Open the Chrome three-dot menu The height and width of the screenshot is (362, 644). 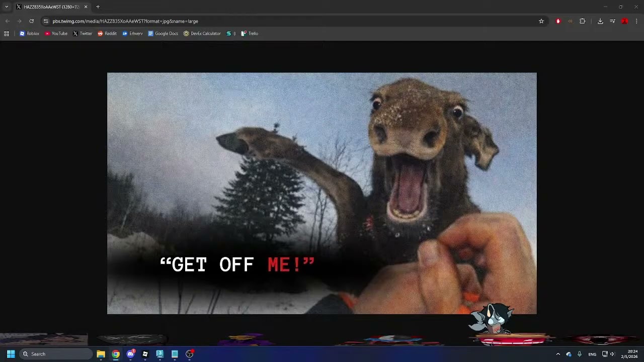(x=636, y=21)
